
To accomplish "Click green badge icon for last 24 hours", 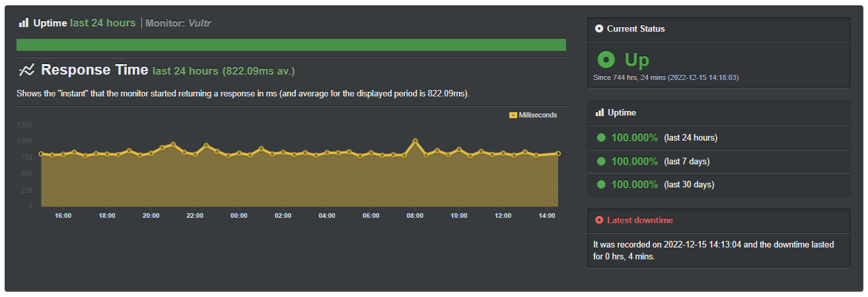I will 601,138.
